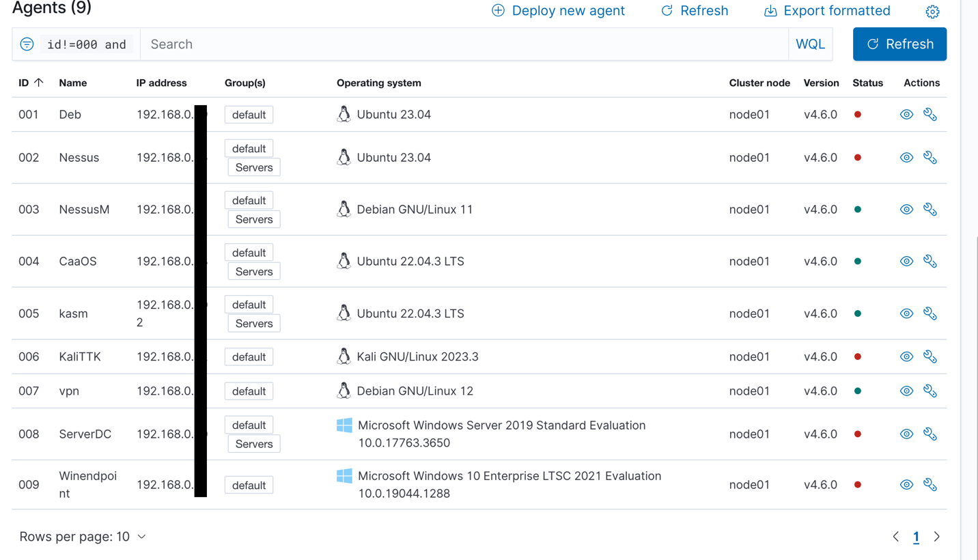This screenshot has width=978, height=560.
Task: Click agent ID 008
Action: click(x=29, y=434)
